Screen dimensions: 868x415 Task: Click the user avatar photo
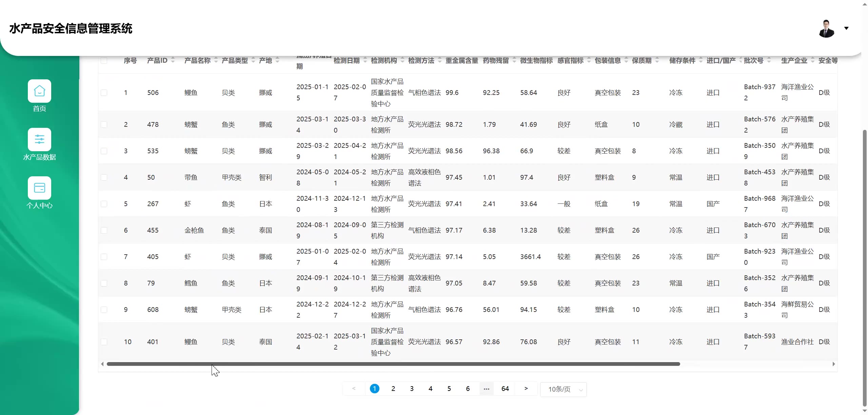(x=826, y=28)
